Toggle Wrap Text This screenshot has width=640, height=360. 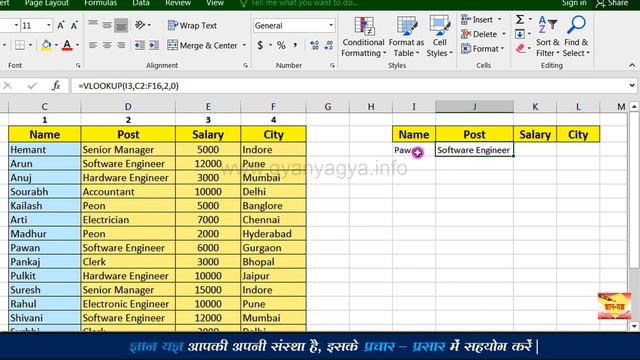pyautogui.click(x=192, y=25)
